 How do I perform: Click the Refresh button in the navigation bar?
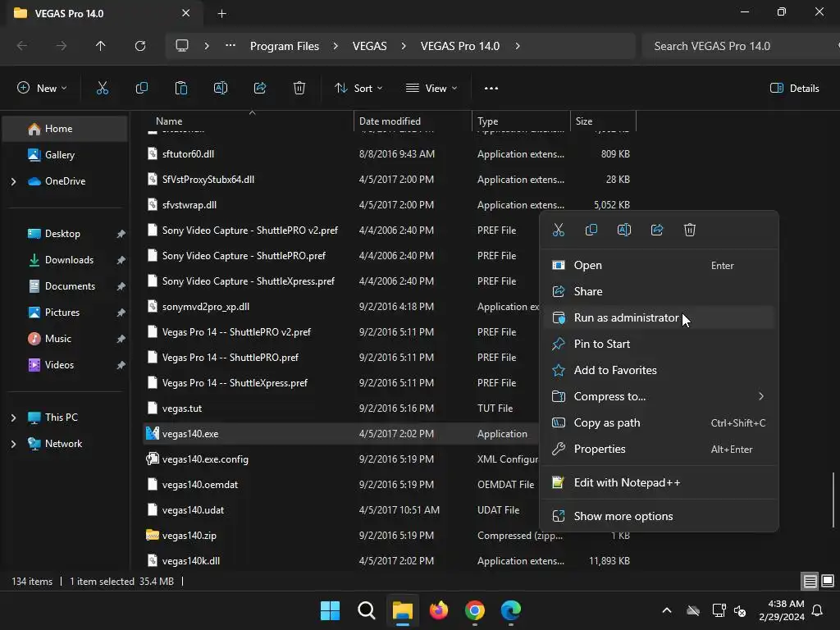140,46
